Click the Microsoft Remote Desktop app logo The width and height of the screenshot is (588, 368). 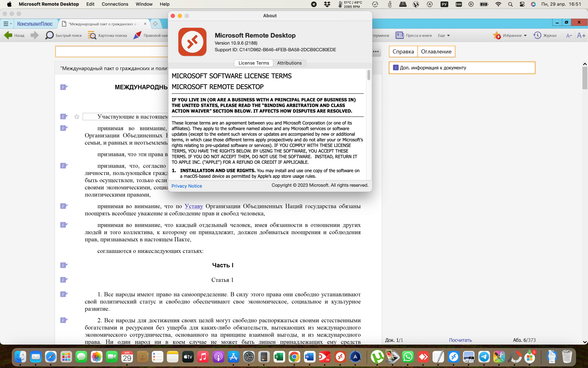[x=192, y=42]
